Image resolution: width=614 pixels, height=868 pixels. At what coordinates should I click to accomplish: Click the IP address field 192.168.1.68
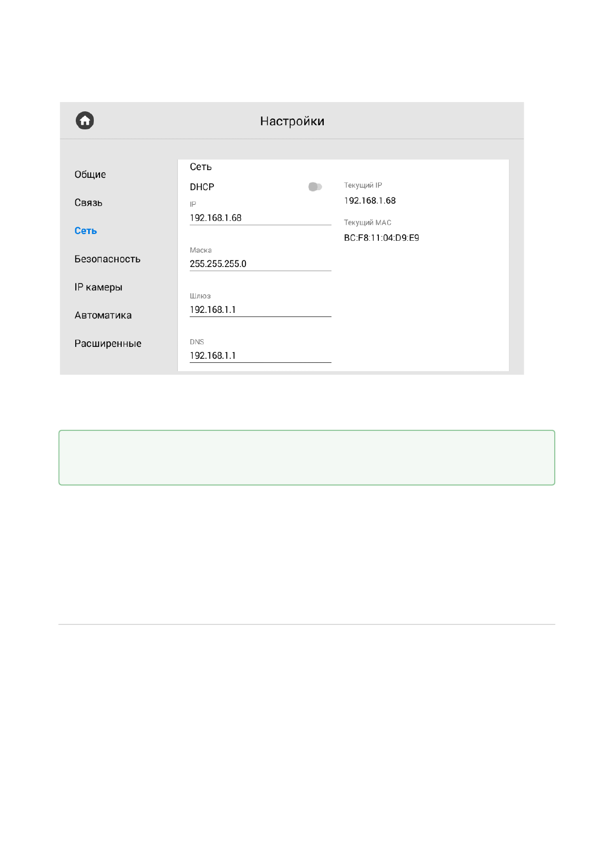[260, 218]
